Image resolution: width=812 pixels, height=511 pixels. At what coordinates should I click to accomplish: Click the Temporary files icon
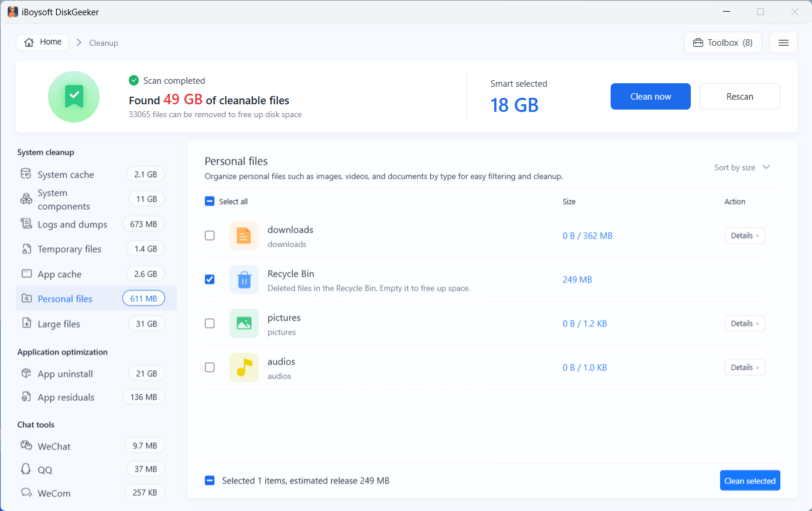pos(26,249)
